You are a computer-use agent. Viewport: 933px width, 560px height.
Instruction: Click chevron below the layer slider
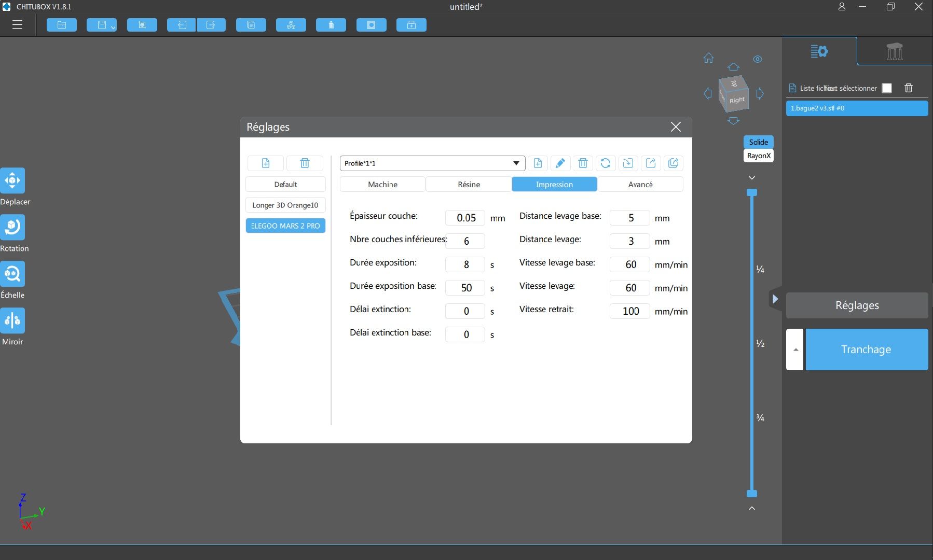tap(752, 508)
